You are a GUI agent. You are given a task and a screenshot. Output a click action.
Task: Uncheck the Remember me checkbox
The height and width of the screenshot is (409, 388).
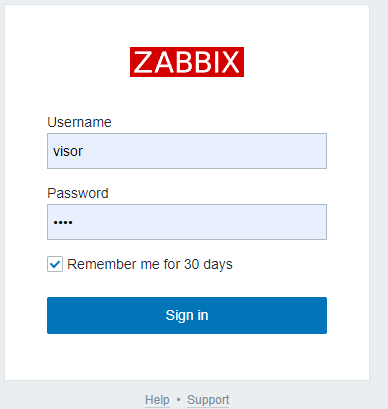(55, 264)
